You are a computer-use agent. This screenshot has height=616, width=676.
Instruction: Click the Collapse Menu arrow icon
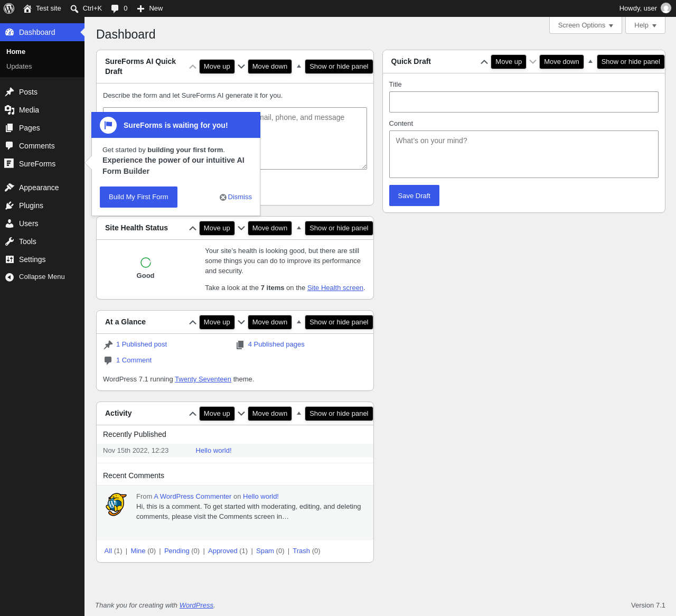click(x=10, y=277)
